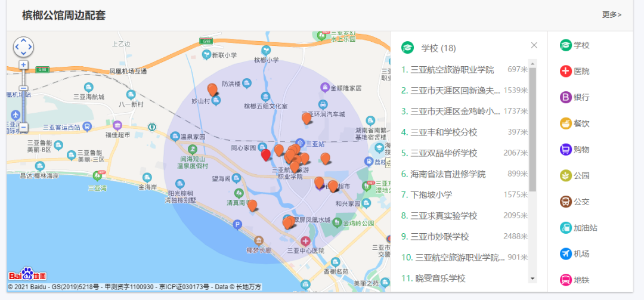Click the 防洪楼 map icon
Viewport: 644px width, 300px height.
tap(246, 83)
